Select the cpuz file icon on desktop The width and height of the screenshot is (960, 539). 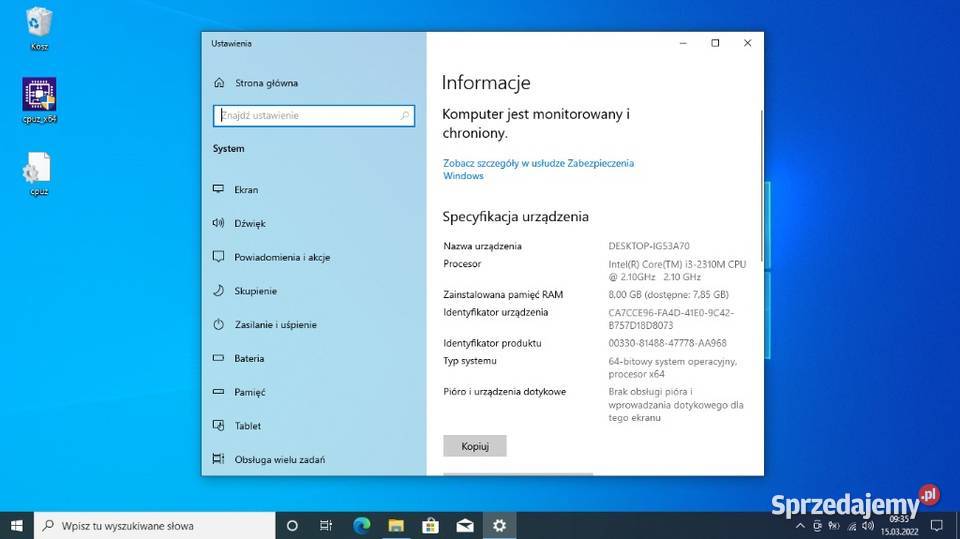39,173
